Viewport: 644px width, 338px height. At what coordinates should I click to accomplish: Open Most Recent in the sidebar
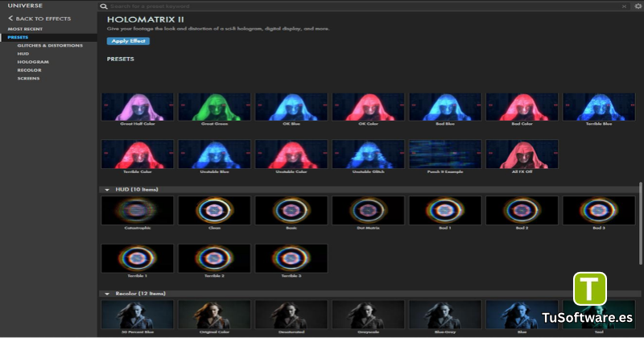pos(25,29)
